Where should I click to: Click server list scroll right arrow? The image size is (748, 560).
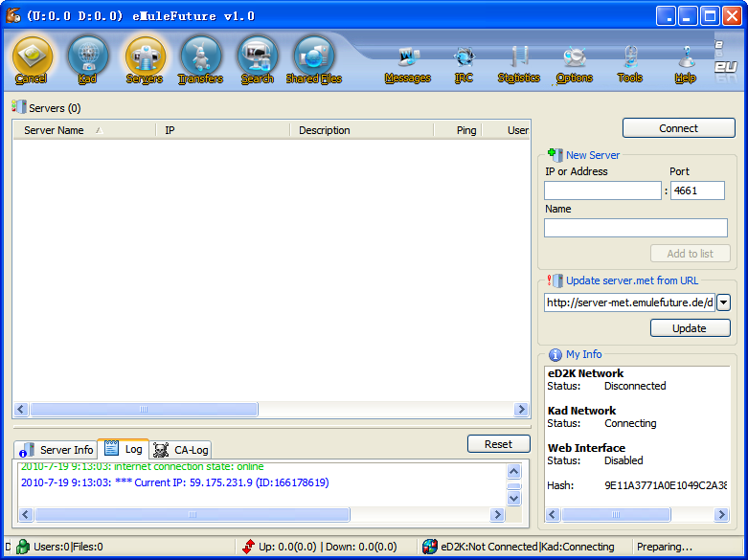tap(521, 410)
